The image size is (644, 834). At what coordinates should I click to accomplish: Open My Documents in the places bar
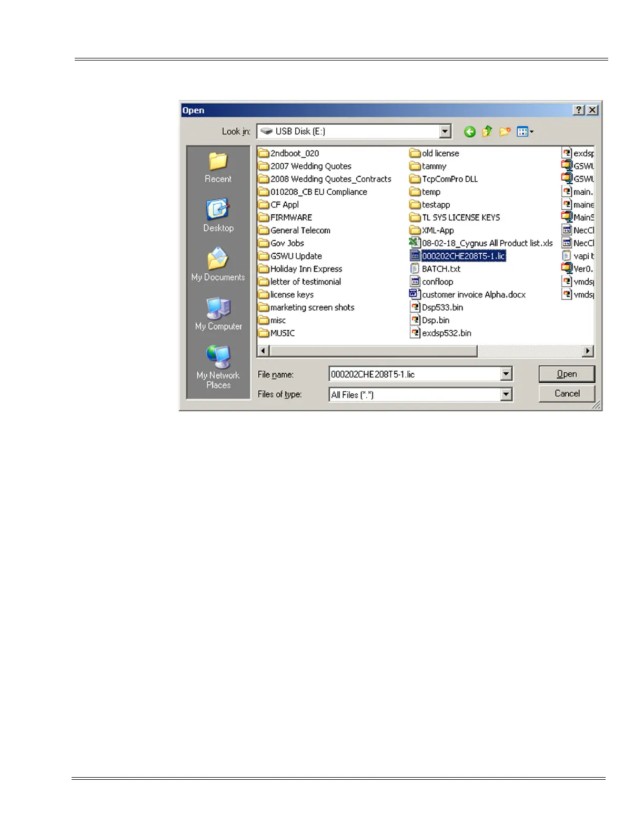218,265
